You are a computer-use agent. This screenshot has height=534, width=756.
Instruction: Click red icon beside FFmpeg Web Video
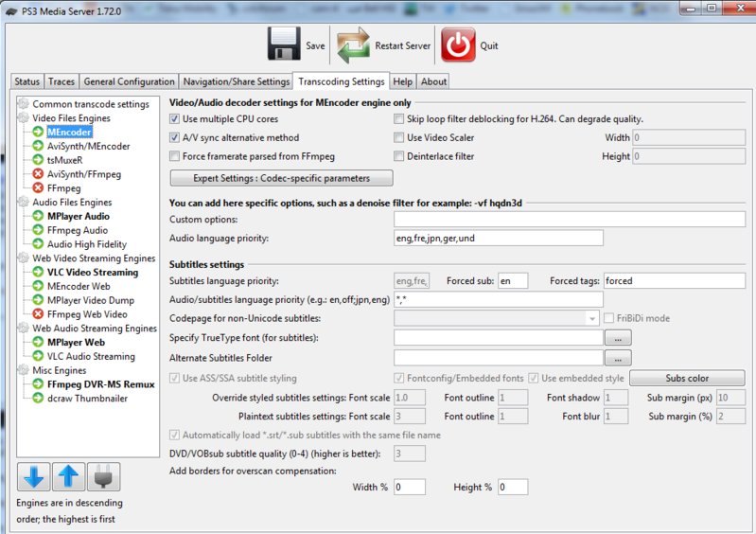[38, 313]
